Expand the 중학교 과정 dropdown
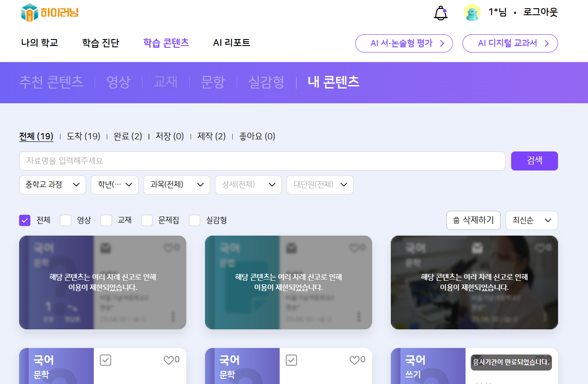This screenshot has height=384, width=588. pyautogui.click(x=52, y=185)
